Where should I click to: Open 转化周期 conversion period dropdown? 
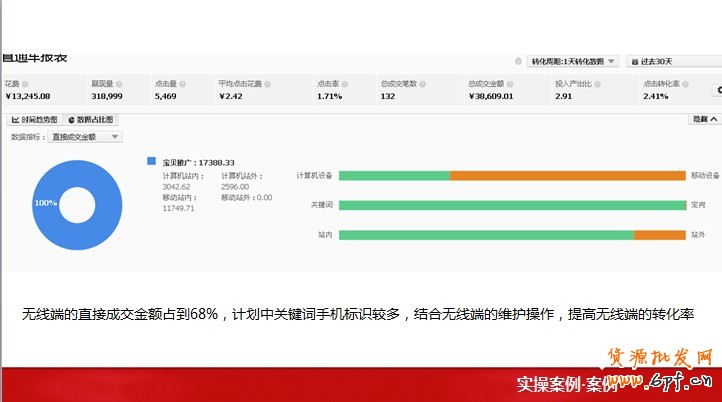[x=573, y=61]
